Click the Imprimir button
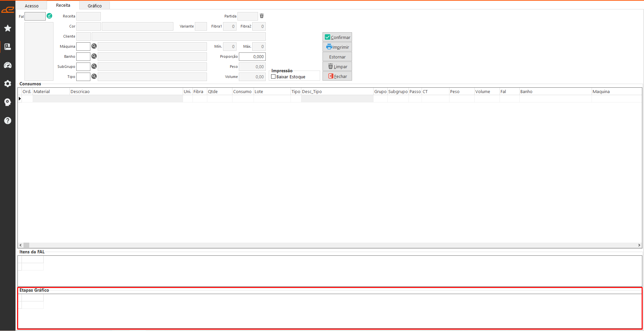The image size is (644, 331). tap(337, 47)
